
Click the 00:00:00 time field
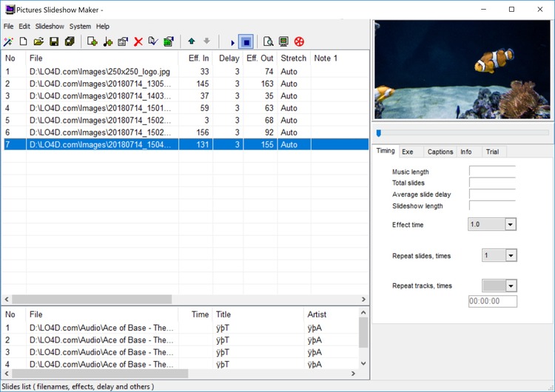(492, 301)
